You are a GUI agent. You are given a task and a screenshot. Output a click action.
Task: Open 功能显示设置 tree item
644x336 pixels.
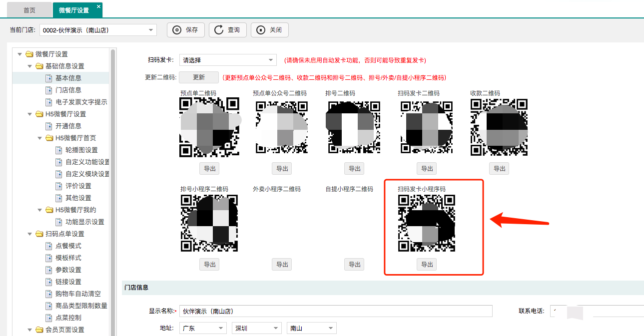tap(85, 222)
